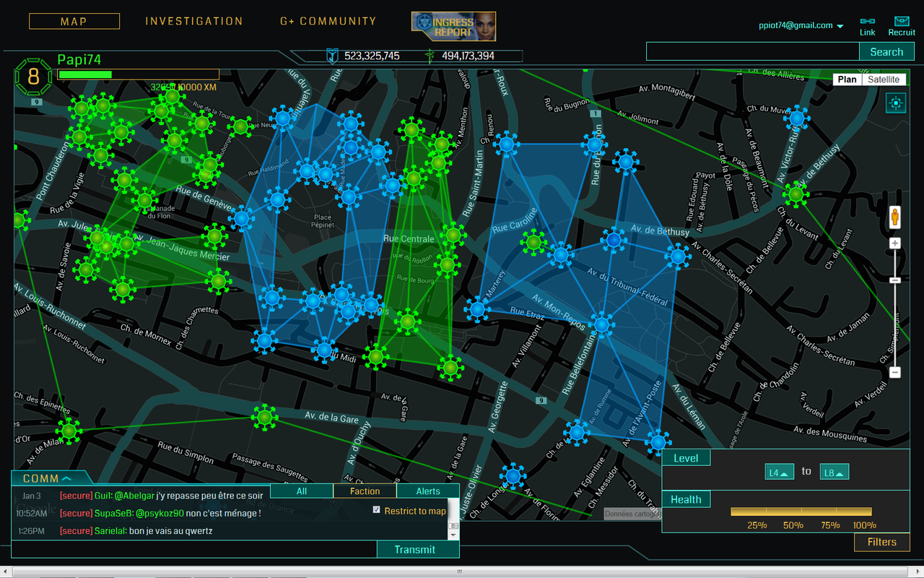The width and height of the screenshot is (924, 578).
Task: Open the INVESTIGATION tab
Action: click(194, 22)
